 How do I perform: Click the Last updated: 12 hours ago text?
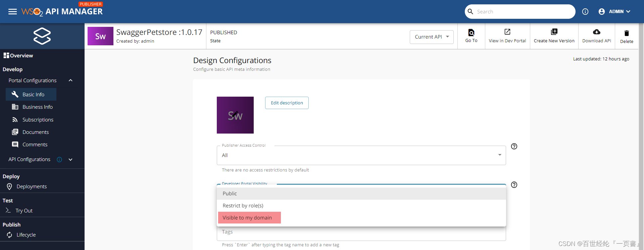click(x=601, y=59)
